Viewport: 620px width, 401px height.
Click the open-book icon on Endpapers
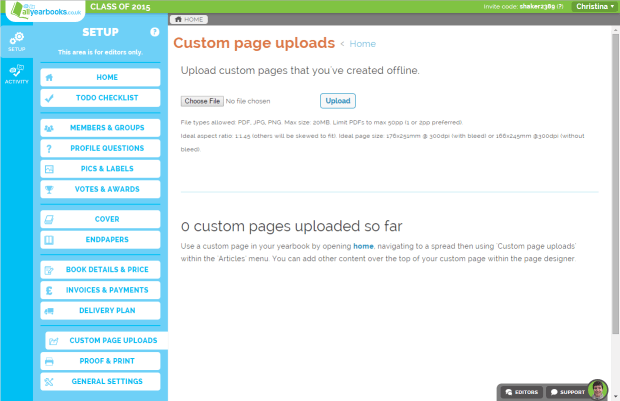click(x=49, y=240)
